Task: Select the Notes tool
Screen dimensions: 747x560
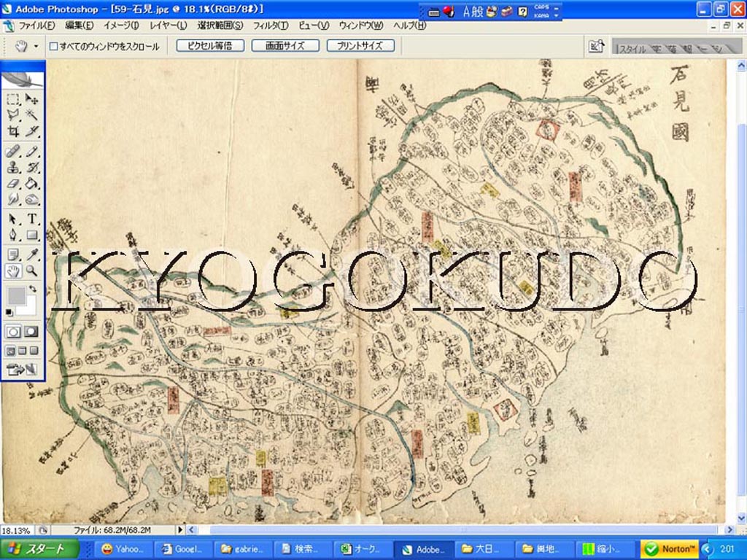Action: click(x=13, y=255)
